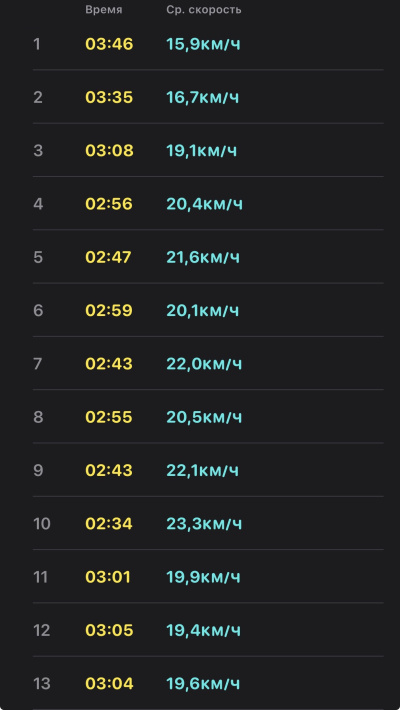The height and width of the screenshot is (710, 400).
Task: Select the 22,1км/ч speed in row 9
Action: click(x=202, y=470)
